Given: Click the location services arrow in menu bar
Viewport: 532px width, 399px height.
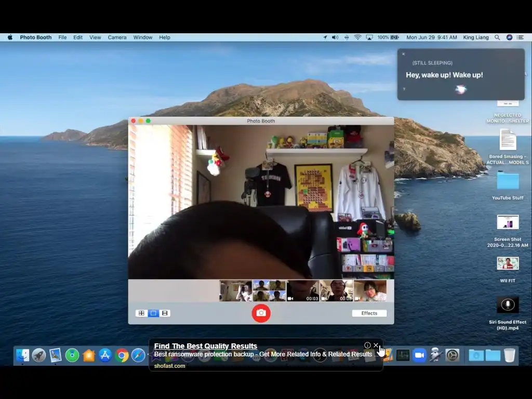Looking at the screenshot, I should 325,37.
